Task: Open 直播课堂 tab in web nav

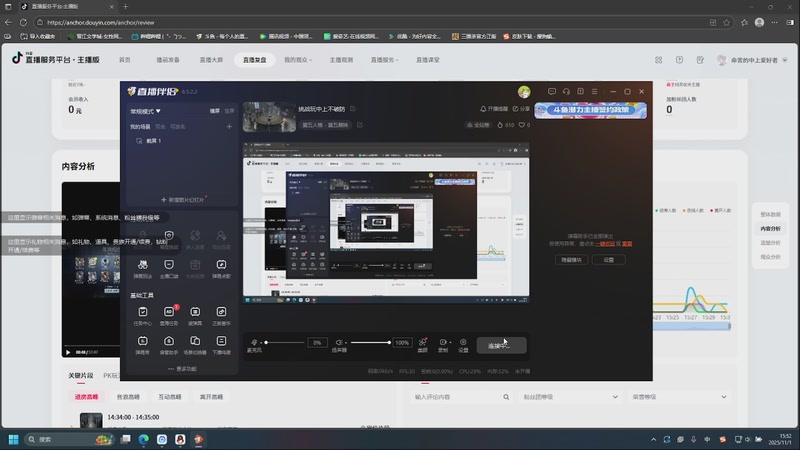Action: pyautogui.click(x=428, y=60)
